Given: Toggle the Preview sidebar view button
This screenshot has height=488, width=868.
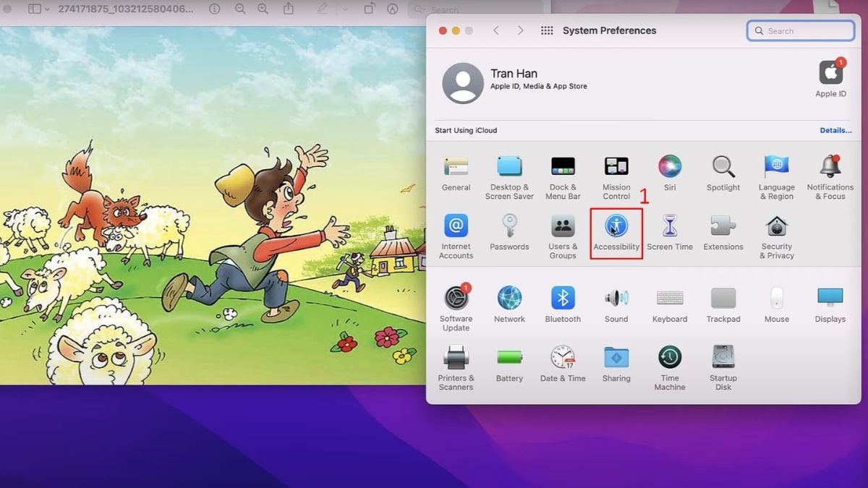Looking at the screenshot, I should pos(34,9).
